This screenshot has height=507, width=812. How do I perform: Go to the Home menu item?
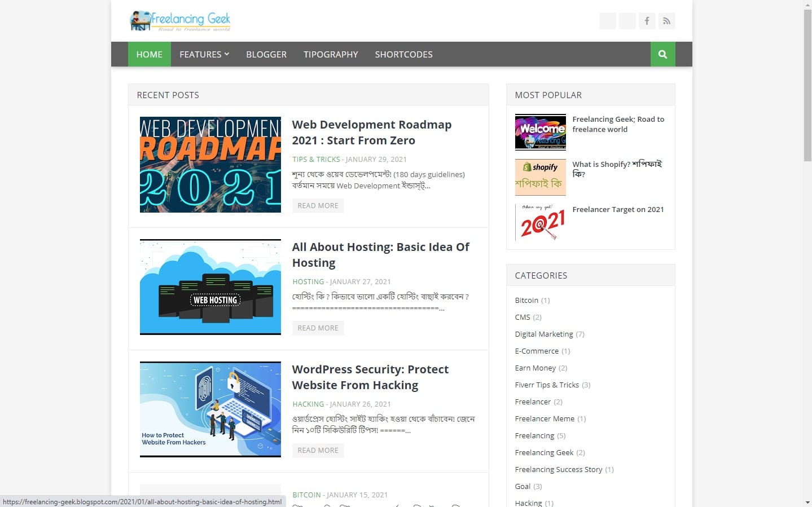[150, 55]
